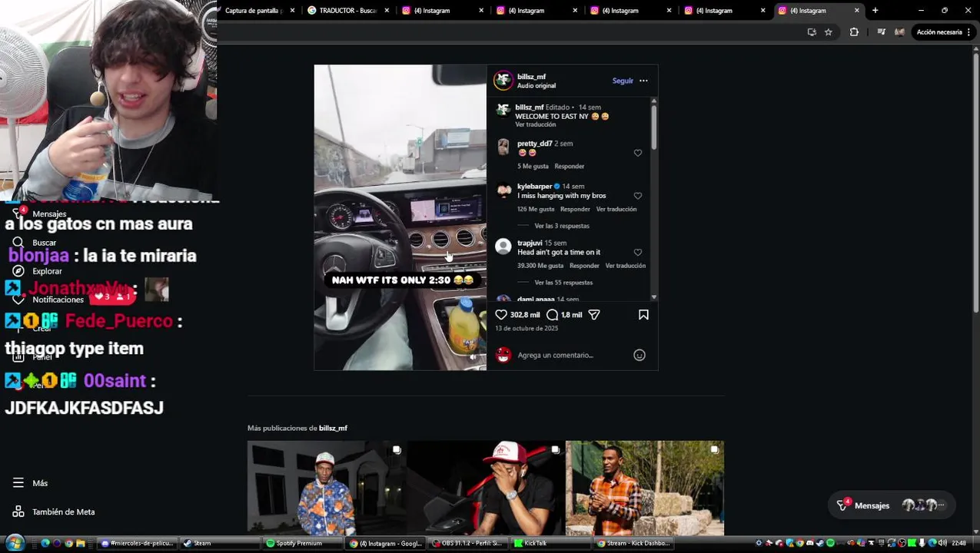
Task: Open KickTalk from the taskbar
Action: (x=550, y=543)
